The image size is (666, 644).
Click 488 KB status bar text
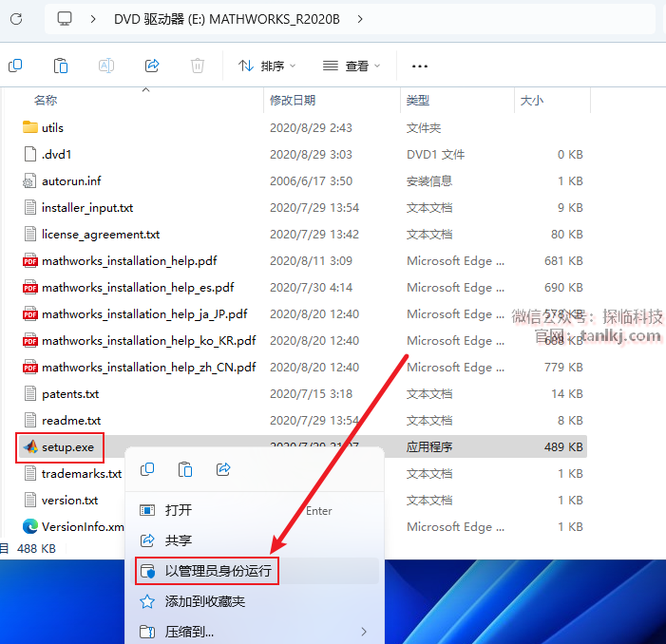(x=36, y=549)
